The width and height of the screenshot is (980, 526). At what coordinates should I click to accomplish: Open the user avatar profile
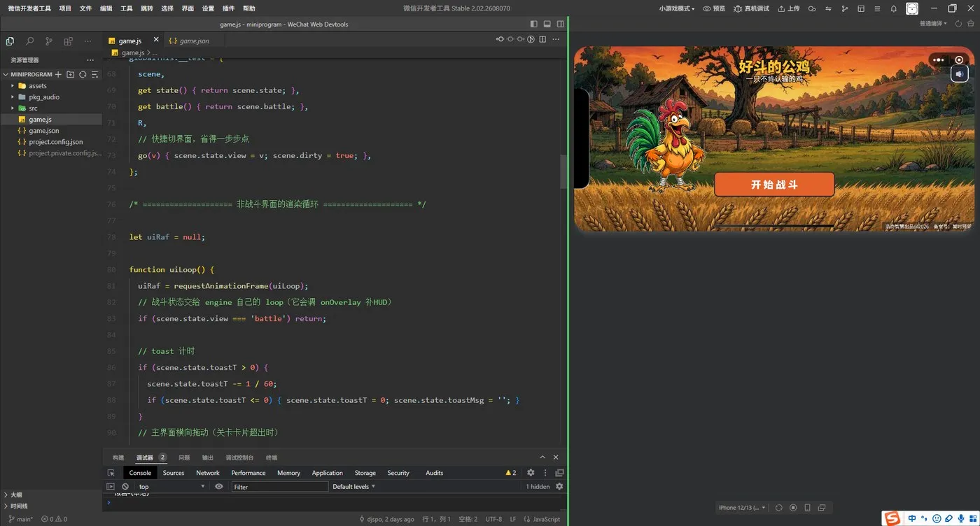(912, 8)
